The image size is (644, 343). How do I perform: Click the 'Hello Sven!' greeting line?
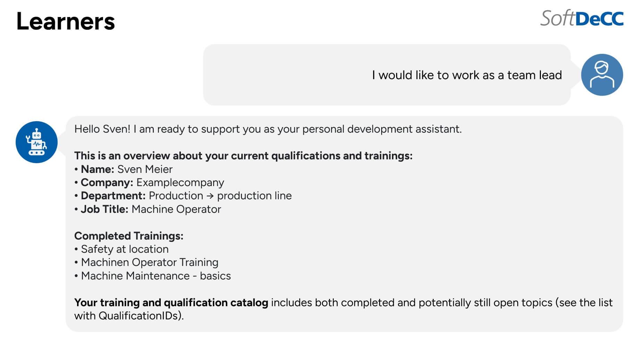pyautogui.click(x=268, y=129)
